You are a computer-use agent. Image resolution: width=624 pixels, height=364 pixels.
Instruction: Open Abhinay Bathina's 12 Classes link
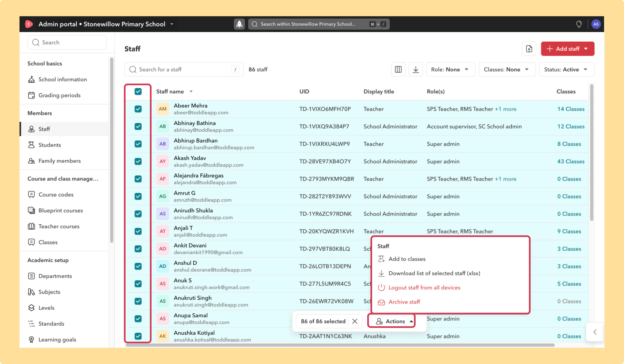coord(571,127)
